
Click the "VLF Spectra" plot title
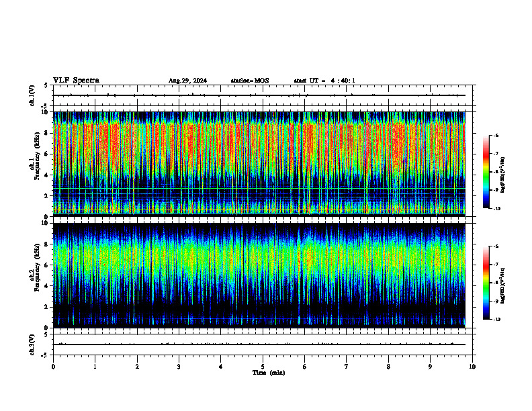click(x=76, y=81)
